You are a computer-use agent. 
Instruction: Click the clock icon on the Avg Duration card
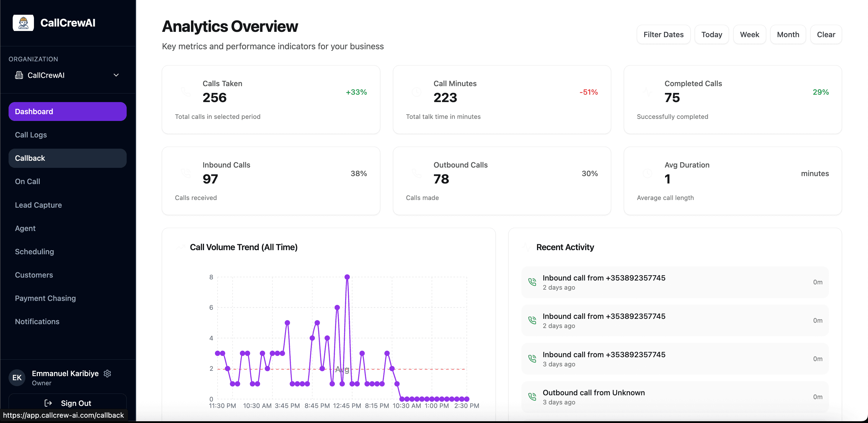[x=648, y=173]
